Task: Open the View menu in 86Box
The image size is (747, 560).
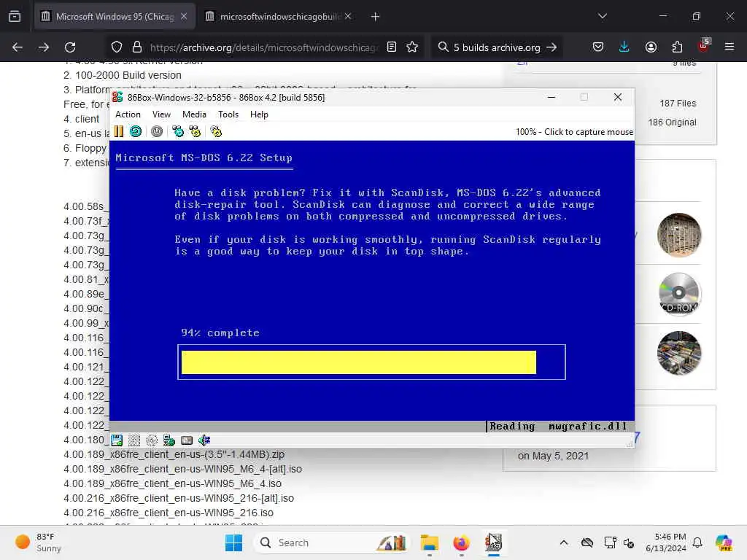Action: (x=161, y=114)
